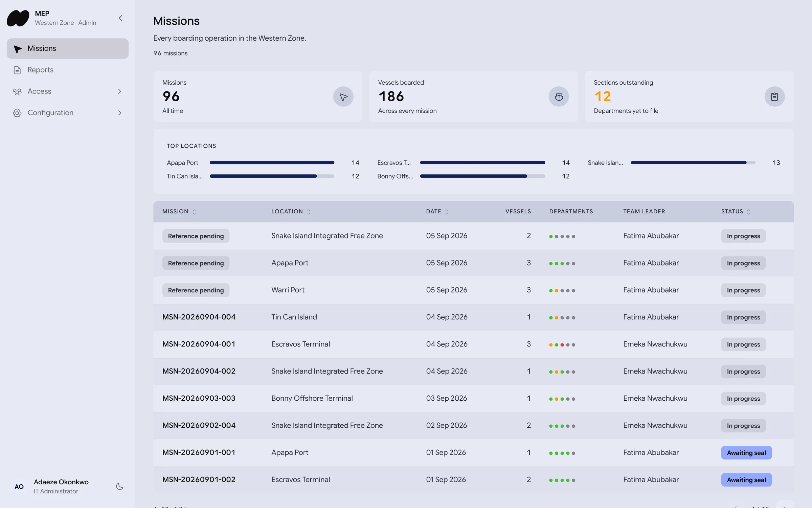This screenshot has height=508, width=812.
Task: Click the Configuration gear icon
Action: 17,113
